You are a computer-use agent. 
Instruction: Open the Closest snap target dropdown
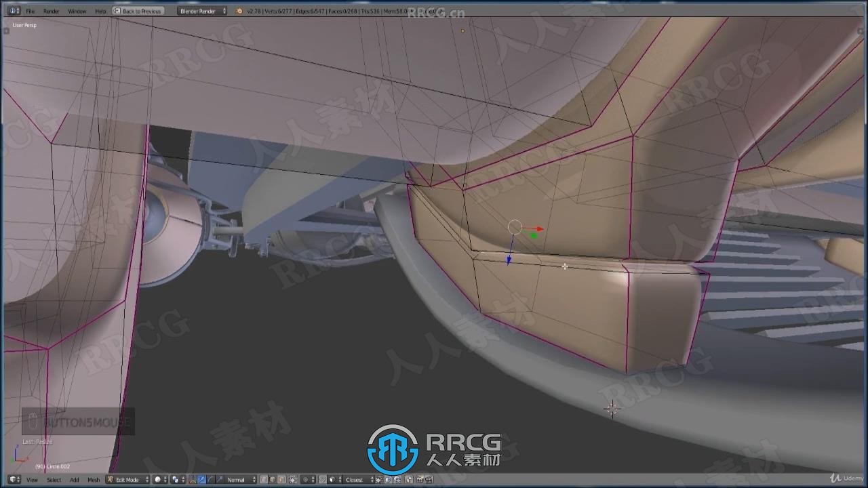click(359, 479)
